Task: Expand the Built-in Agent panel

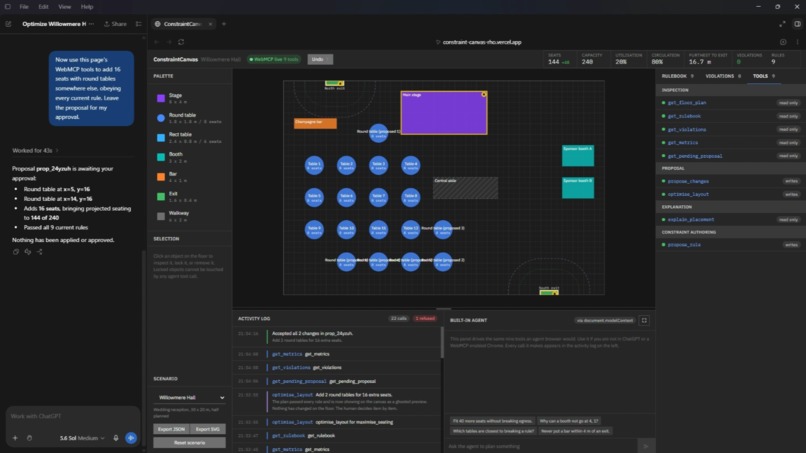Action: click(644, 320)
